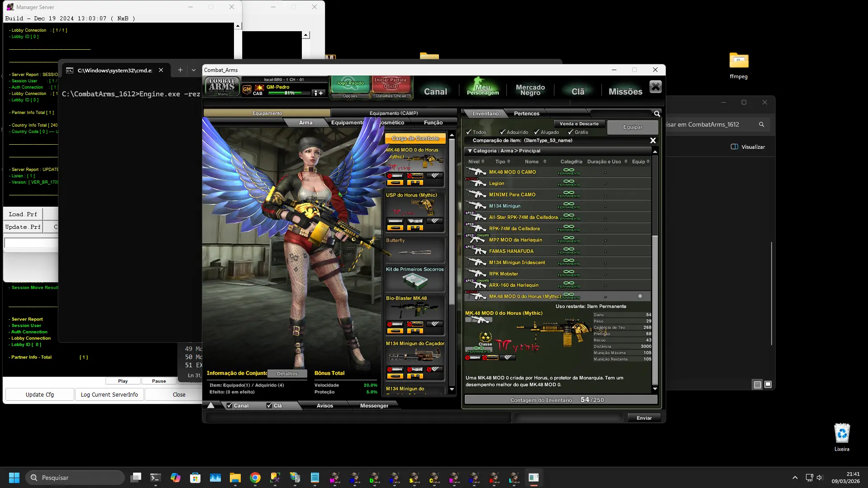Click the Jogo Rápido button
The height and width of the screenshot is (488, 868).
(x=350, y=84)
